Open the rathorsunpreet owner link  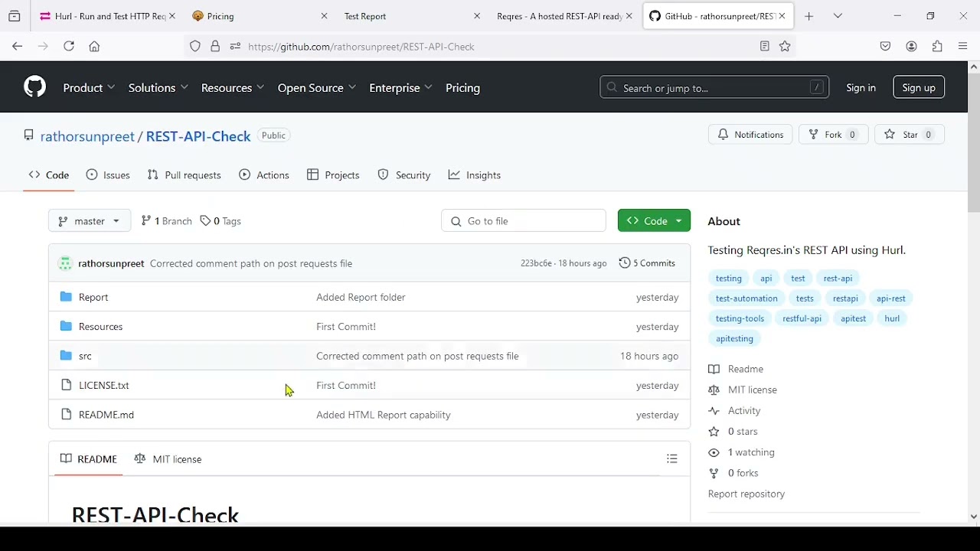tap(87, 136)
